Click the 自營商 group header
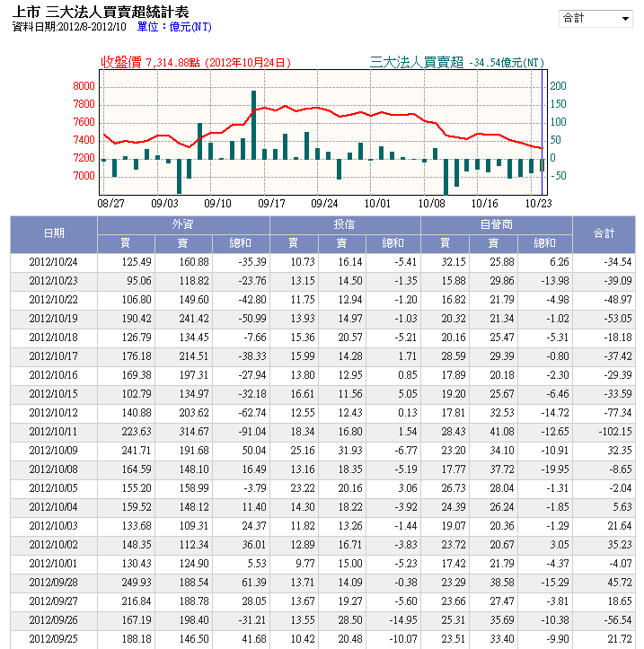The height and width of the screenshot is (649, 644). click(496, 224)
